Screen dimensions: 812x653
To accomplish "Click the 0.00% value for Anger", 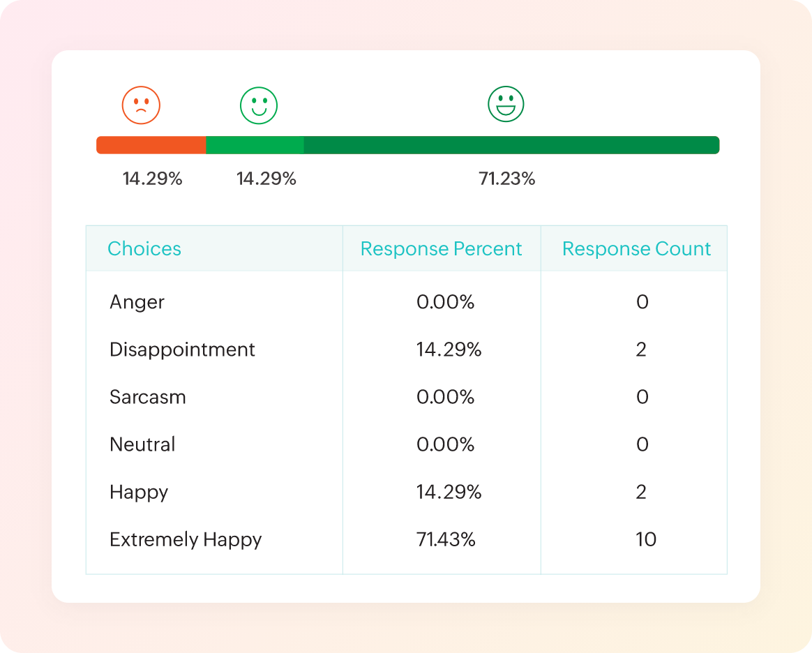I will point(445,302).
